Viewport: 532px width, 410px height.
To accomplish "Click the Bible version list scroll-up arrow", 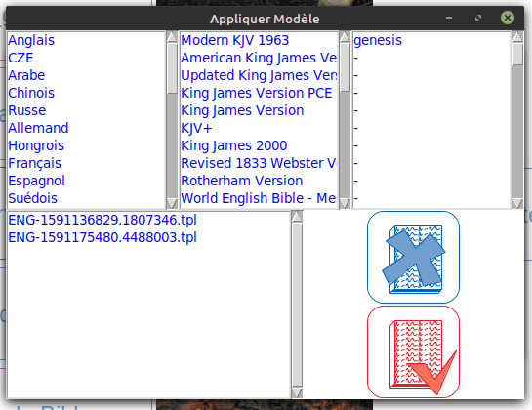I will 345,37.
